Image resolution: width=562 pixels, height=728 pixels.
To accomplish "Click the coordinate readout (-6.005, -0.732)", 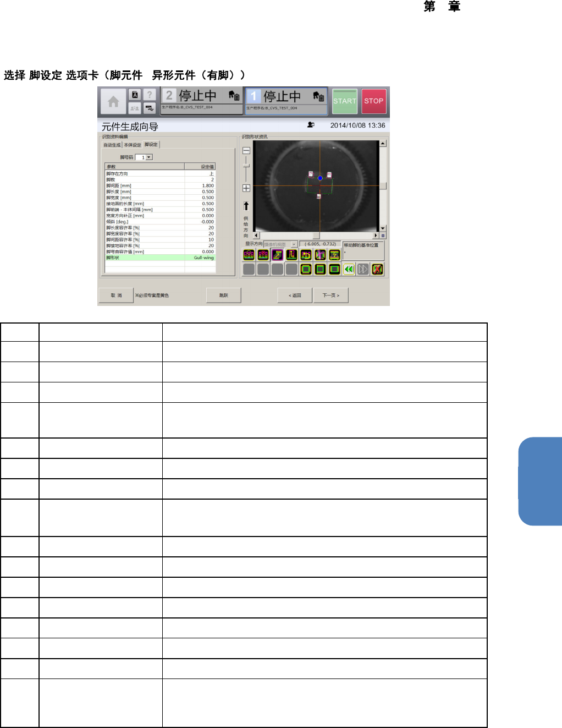I will click(x=320, y=244).
